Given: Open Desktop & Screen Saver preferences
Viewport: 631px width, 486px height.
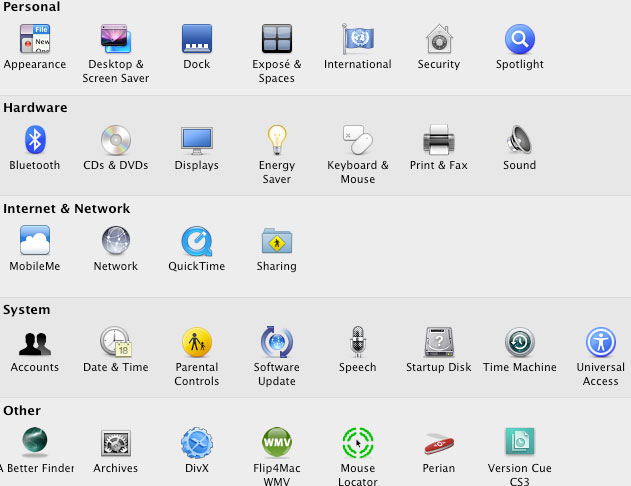Looking at the screenshot, I should (x=115, y=39).
